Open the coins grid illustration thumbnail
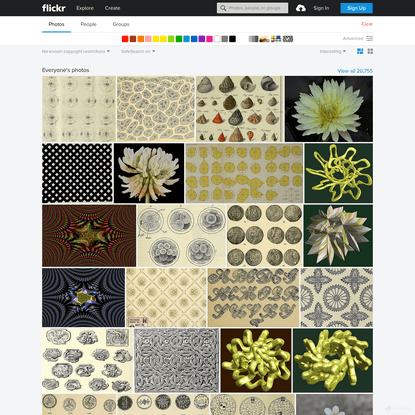Screen dimensions: 415x415 point(265,236)
